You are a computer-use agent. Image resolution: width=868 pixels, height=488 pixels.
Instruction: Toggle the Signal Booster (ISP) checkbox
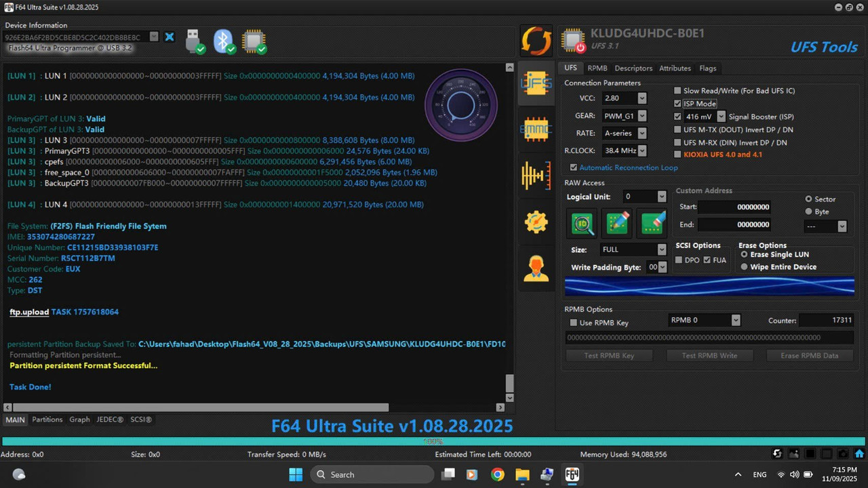click(x=677, y=117)
